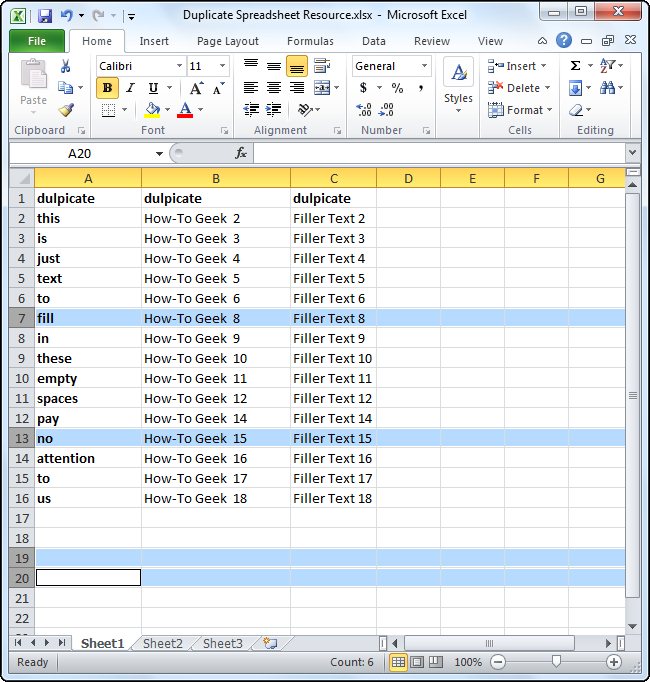The image size is (650, 682).
Task: Click the red Font Color button
Action: (x=185, y=109)
